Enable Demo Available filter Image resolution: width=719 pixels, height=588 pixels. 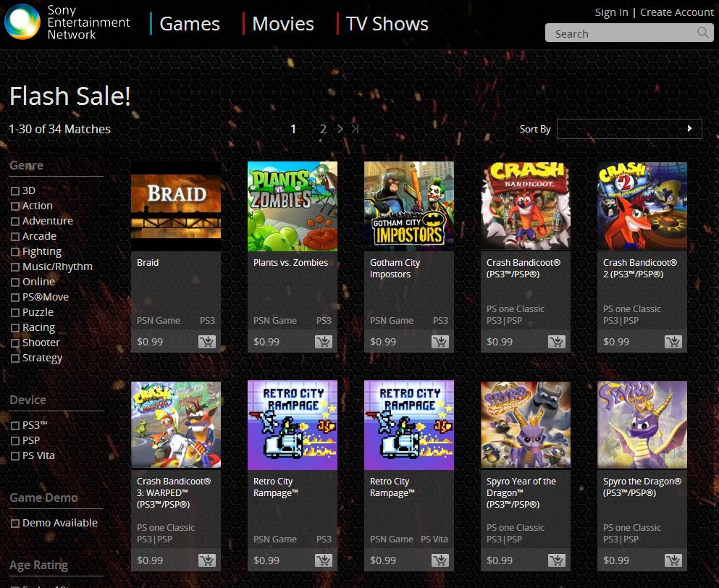pos(15,524)
